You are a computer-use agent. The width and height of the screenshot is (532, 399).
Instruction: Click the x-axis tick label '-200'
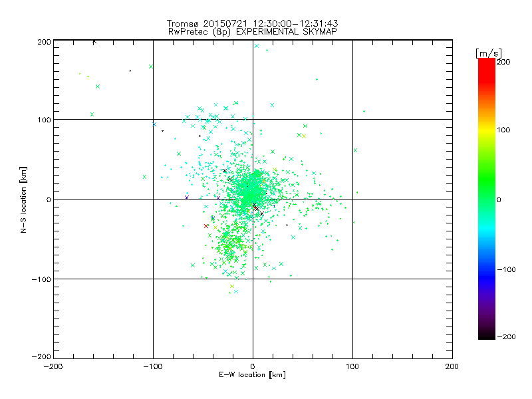coord(53,366)
